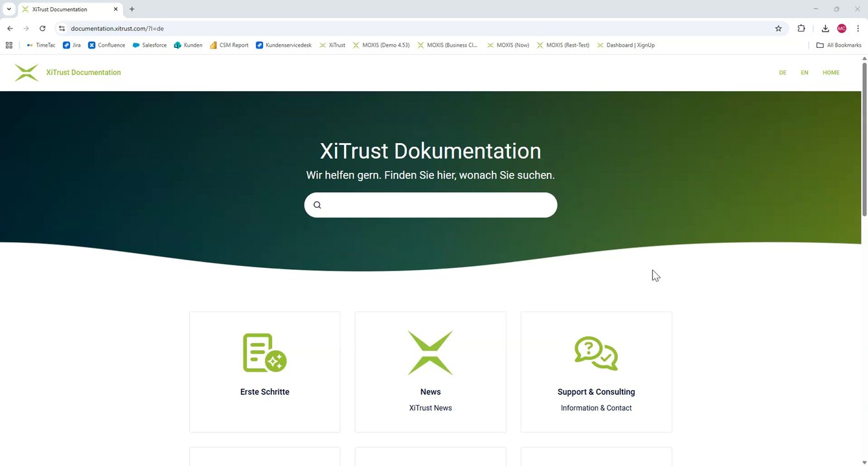Open the News card title
This screenshot has width=868, height=466.
point(430,392)
